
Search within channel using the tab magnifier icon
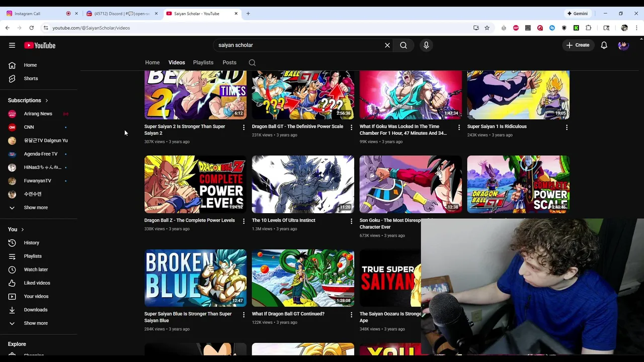point(252,63)
